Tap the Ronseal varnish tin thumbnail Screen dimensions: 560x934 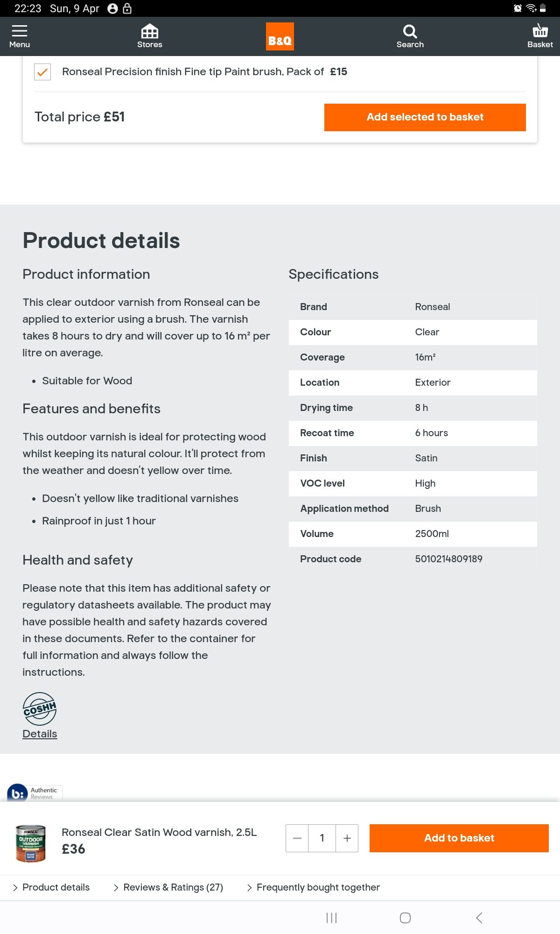coord(30,843)
